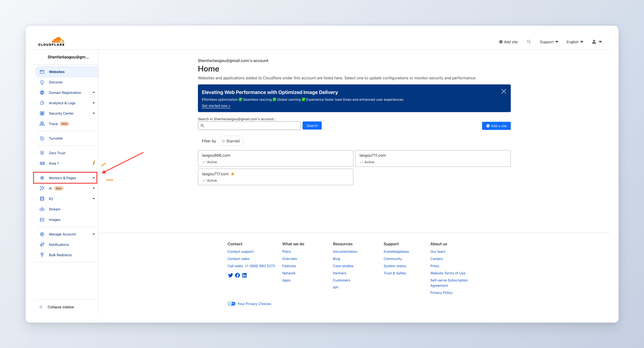Click the Twitter icon in footer
This screenshot has height=348, width=644.
pos(230,275)
